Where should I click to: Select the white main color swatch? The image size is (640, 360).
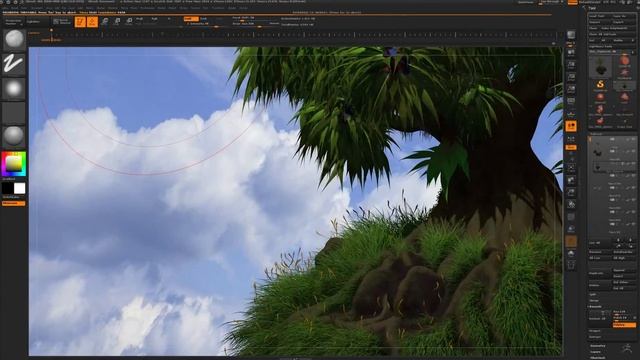click(20, 188)
